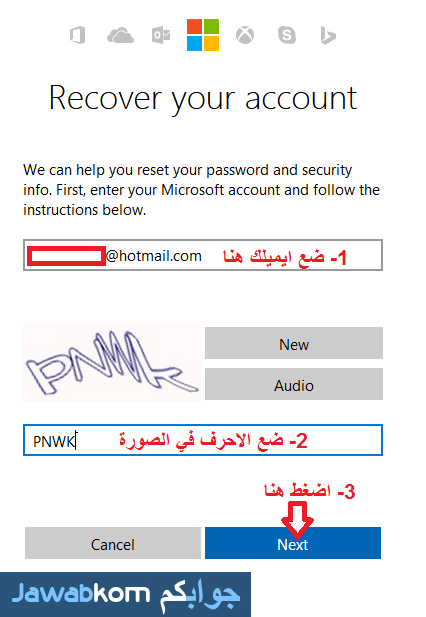Open the Xbox icon
The height and width of the screenshot is (617, 426).
tap(245, 35)
